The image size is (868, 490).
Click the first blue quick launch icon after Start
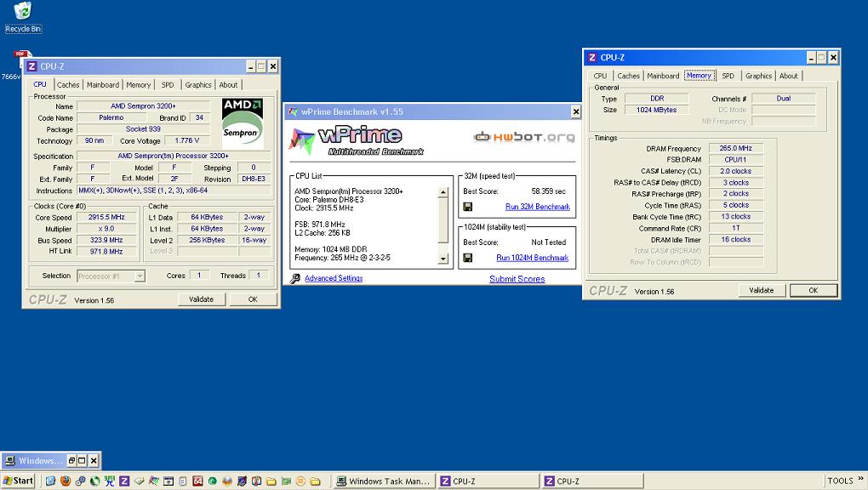coord(50,481)
